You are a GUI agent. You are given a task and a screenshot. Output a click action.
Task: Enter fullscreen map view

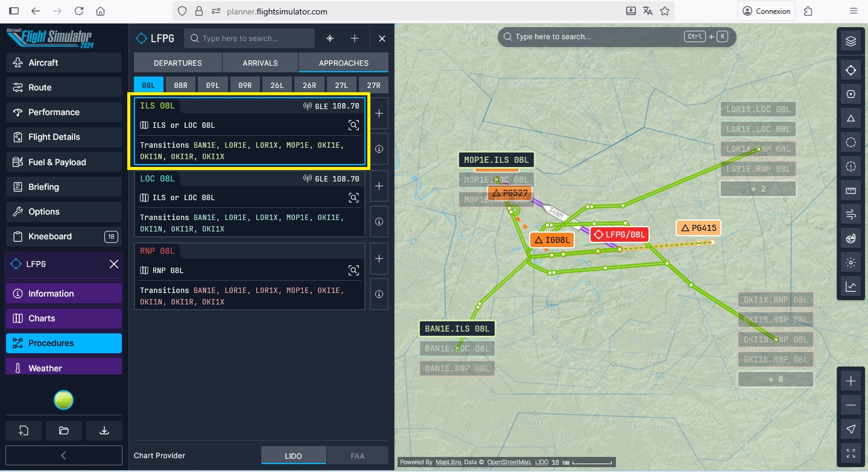pyautogui.click(x=851, y=453)
